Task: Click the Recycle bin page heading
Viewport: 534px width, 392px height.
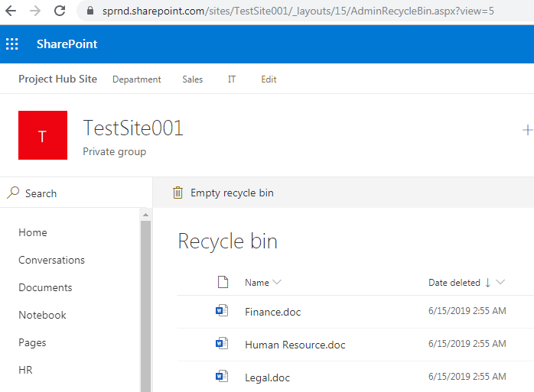Action: pos(228,241)
